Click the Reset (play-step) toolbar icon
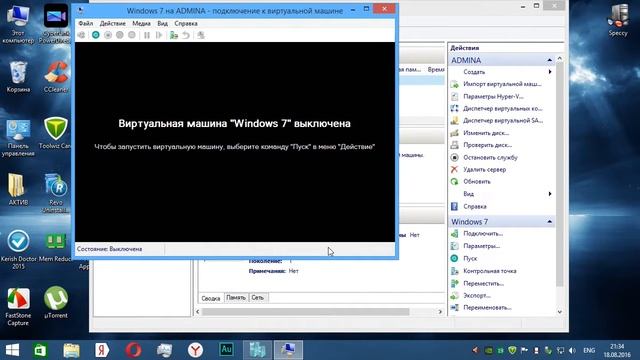Screen dimensions: 640x360 click(x=159, y=35)
